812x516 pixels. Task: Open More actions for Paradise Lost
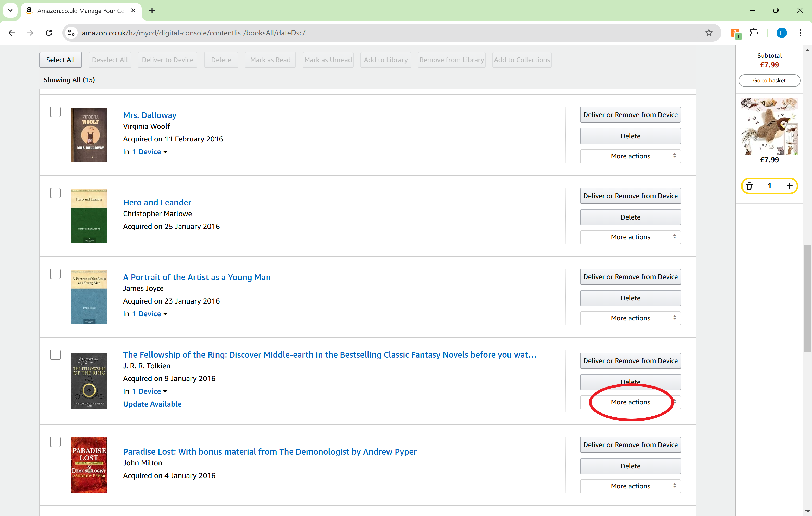[x=630, y=486]
